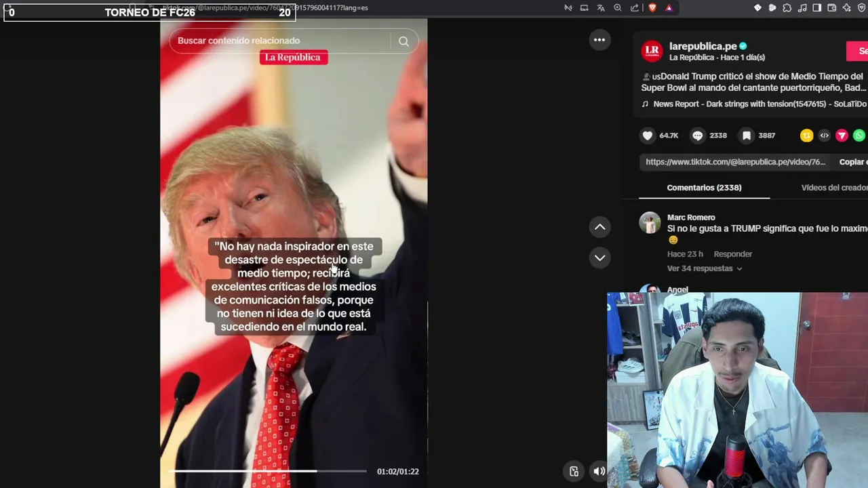The width and height of the screenshot is (868, 488).
Task: Click the 3887 saves count
Action: click(x=766, y=136)
